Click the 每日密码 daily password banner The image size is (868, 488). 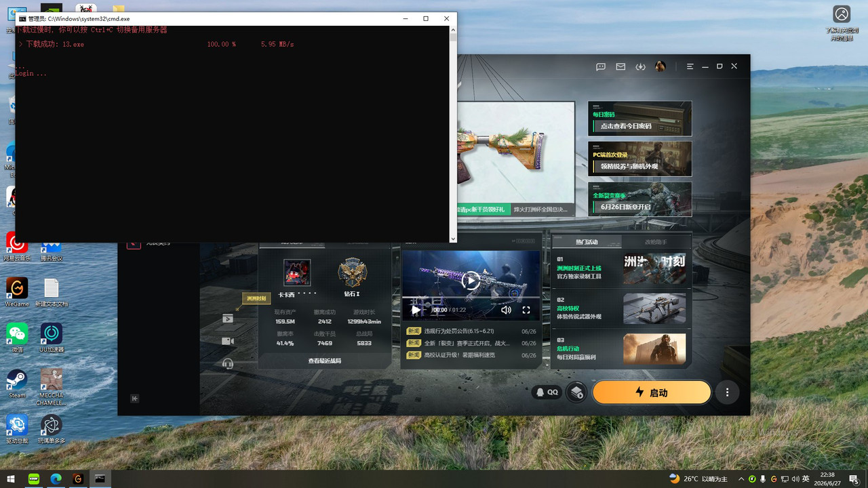pos(639,119)
